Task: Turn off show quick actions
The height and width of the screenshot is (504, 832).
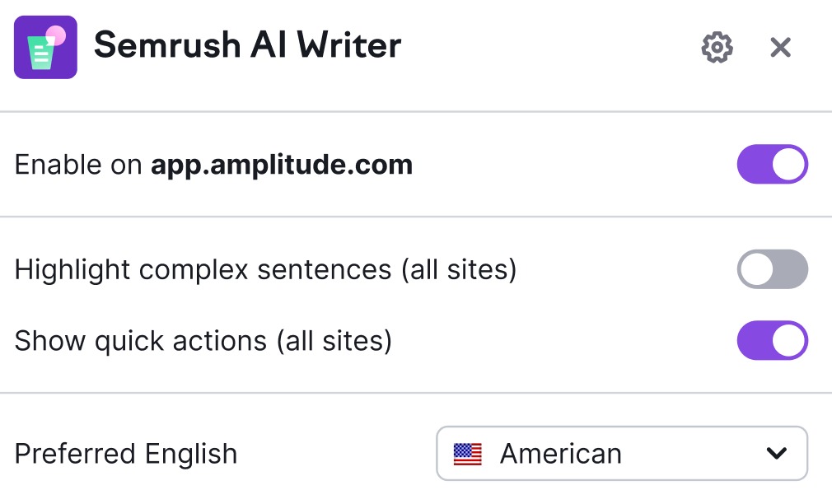Action: coord(772,340)
